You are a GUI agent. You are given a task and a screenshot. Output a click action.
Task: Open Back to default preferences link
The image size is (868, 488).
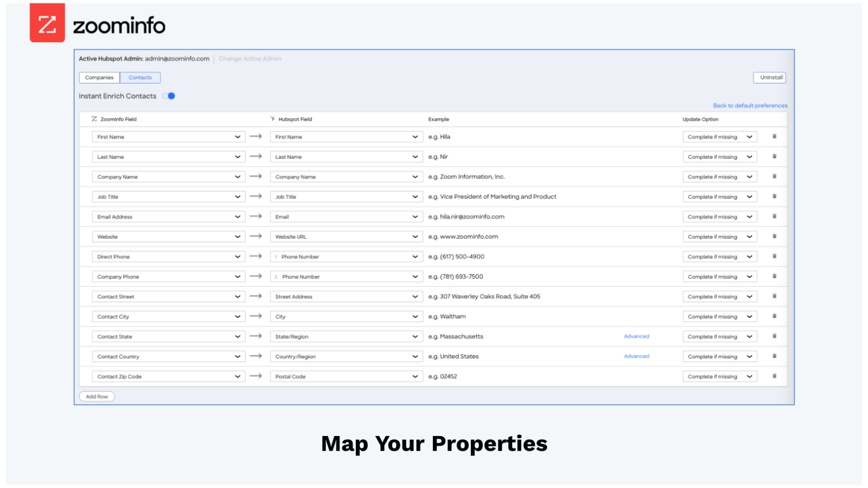[x=750, y=105]
